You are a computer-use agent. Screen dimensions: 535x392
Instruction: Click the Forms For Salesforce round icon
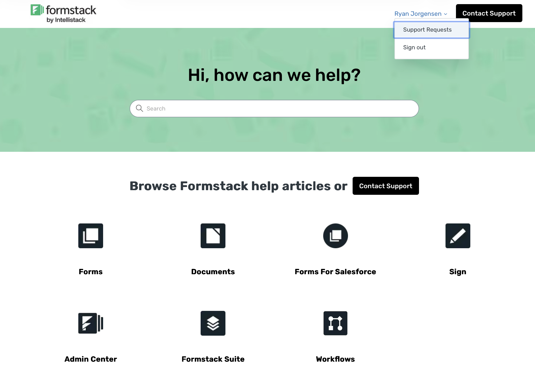click(x=335, y=236)
